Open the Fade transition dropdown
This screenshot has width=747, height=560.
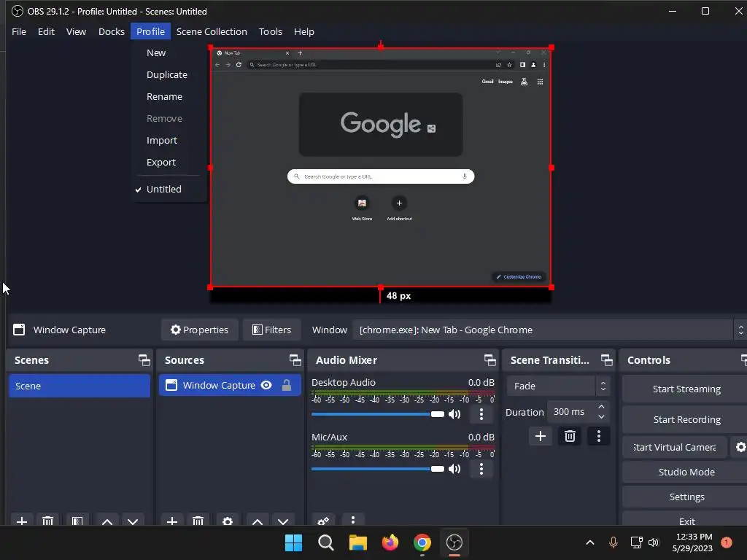(x=558, y=386)
